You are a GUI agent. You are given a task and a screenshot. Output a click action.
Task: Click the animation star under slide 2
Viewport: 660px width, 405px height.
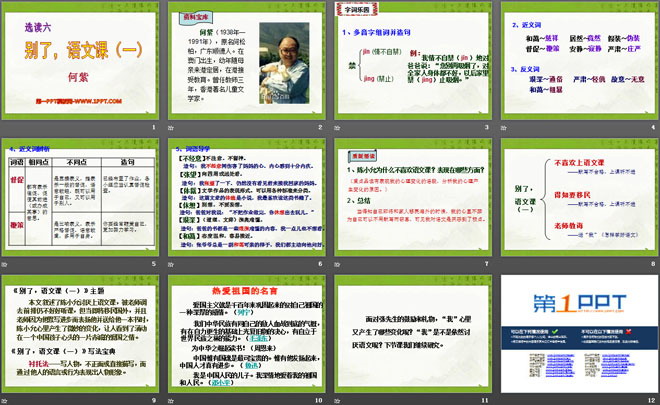pyautogui.click(x=170, y=128)
